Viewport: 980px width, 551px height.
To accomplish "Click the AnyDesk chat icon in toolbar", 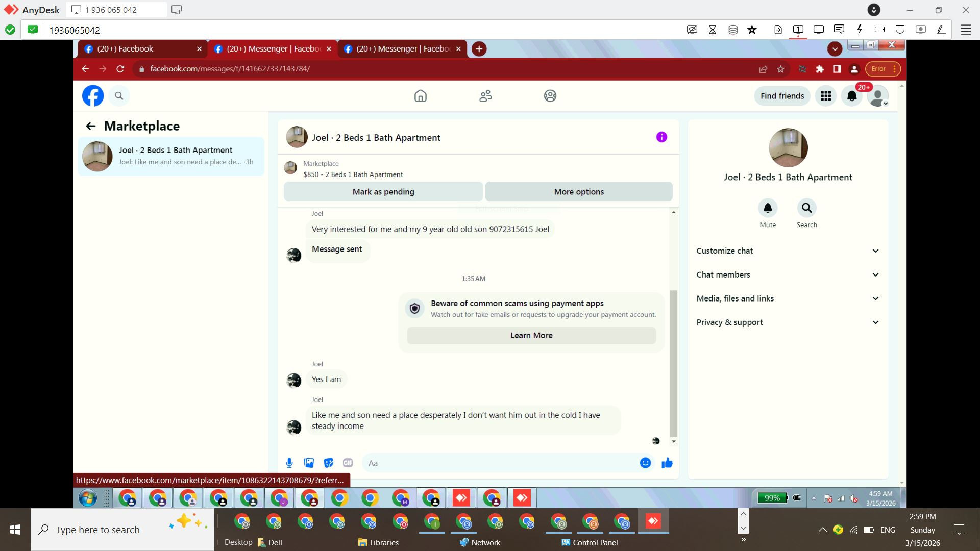I will [839, 30].
